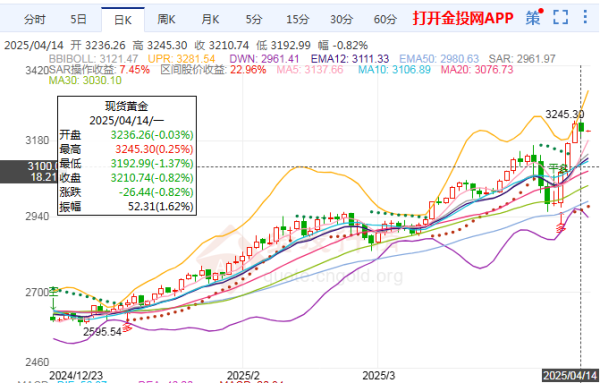This screenshot has width=600, height=383.
Task: Click the 2025/04/14 crosshair date marker
Action: (x=571, y=375)
